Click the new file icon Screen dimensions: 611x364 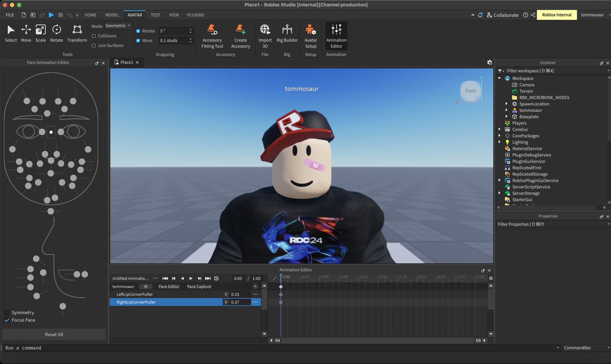point(23,15)
